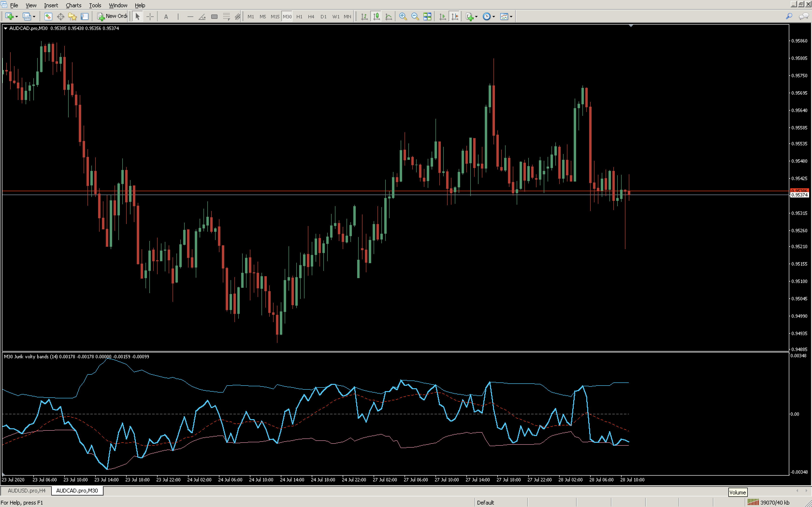This screenshot has width=812, height=507.
Task: Switch to the AUDUSD.pro,H4 tab
Action: 27,491
